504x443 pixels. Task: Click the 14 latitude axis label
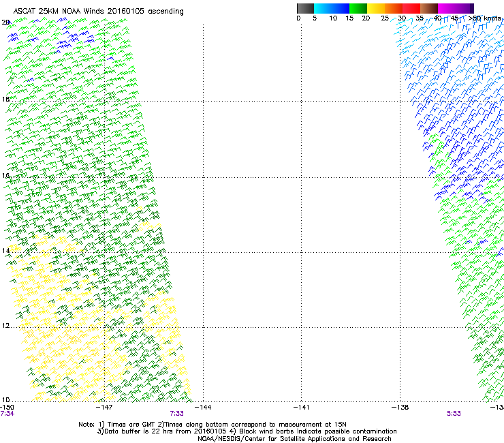coord(5,250)
